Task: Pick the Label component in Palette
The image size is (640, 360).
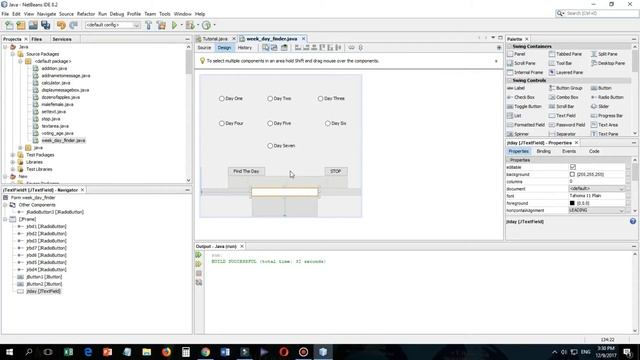Action: pyautogui.click(x=516, y=88)
